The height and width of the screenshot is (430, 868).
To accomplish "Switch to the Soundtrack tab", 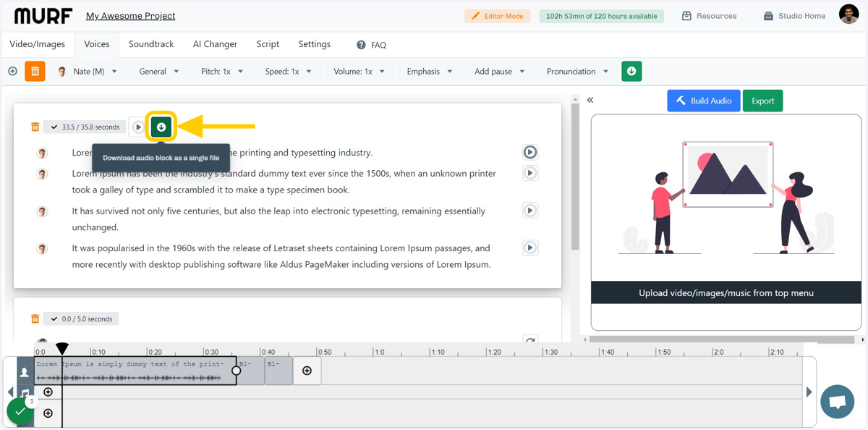I will (151, 44).
